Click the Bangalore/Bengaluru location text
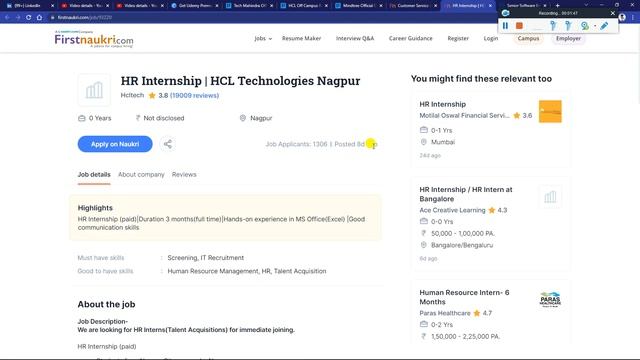 (x=462, y=245)
